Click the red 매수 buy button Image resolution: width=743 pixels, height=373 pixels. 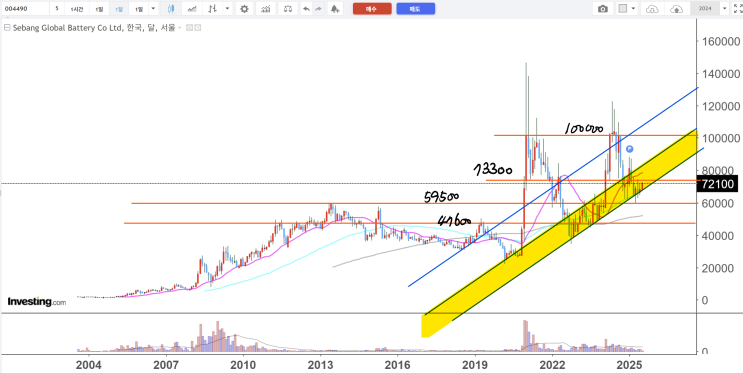(372, 9)
